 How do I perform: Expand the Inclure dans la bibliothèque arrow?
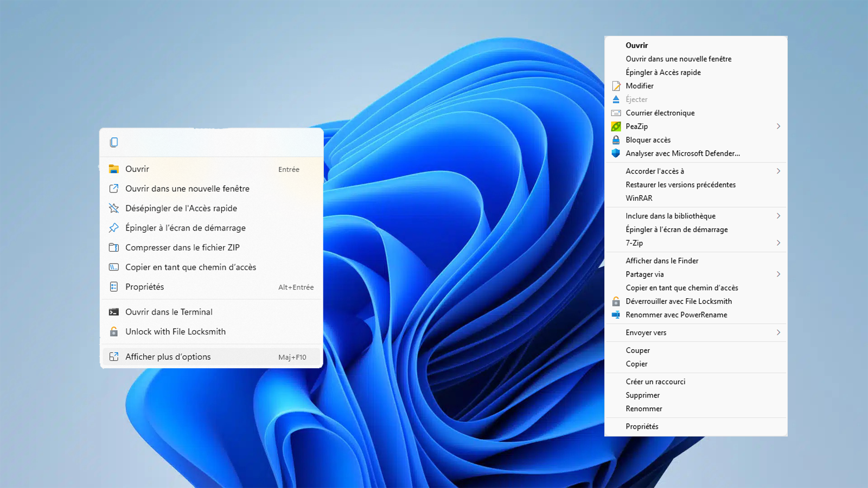pyautogui.click(x=778, y=216)
